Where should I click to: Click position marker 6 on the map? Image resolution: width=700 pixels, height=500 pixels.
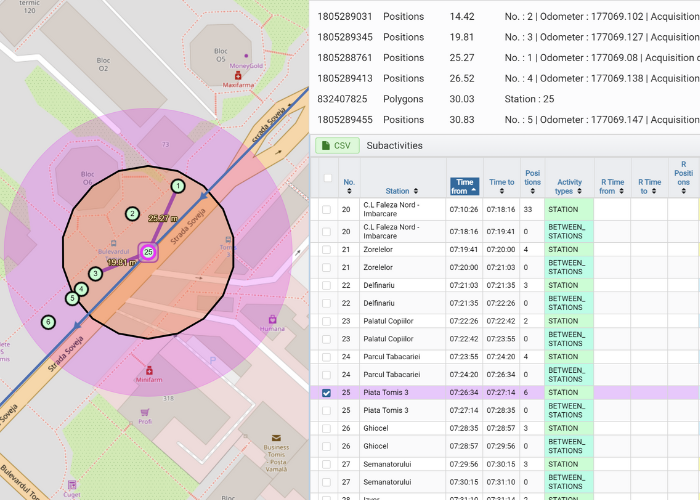(47, 322)
